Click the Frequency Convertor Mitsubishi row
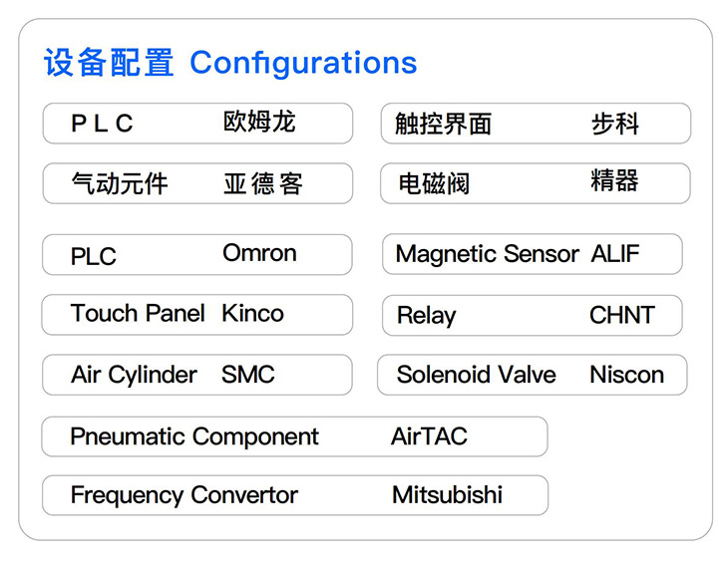Screen dimensions: 728x562 294,495
